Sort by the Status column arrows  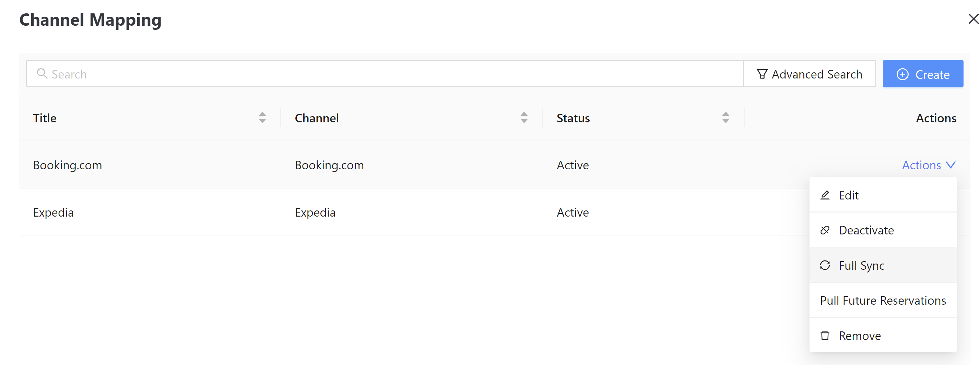click(725, 118)
